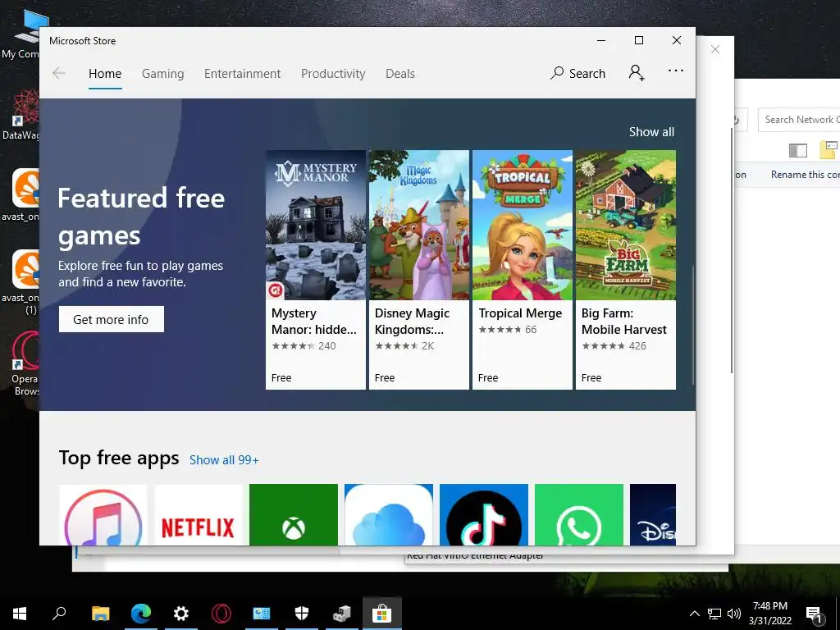Open the three-dot See more menu
The height and width of the screenshot is (630, 840).
[676, 71]
